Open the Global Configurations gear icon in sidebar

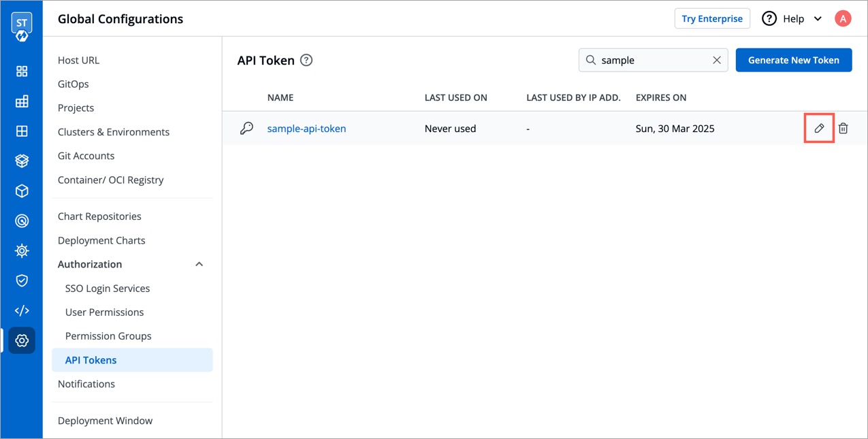click(x=22, y=340)
